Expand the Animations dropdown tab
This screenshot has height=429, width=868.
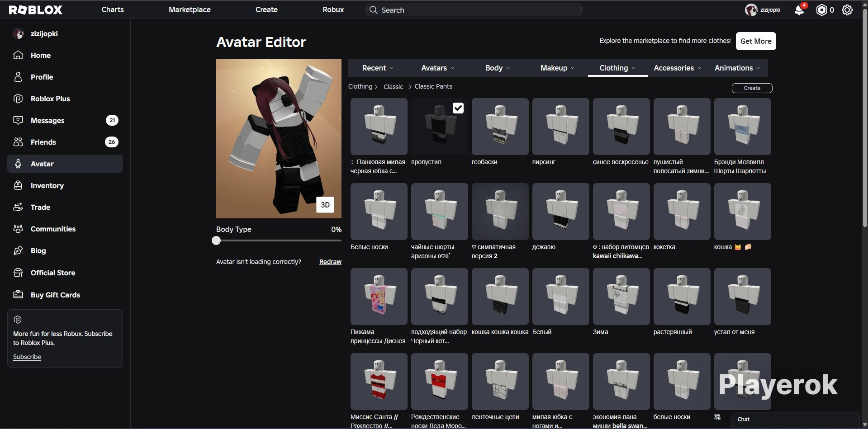(x=738, y=68)
